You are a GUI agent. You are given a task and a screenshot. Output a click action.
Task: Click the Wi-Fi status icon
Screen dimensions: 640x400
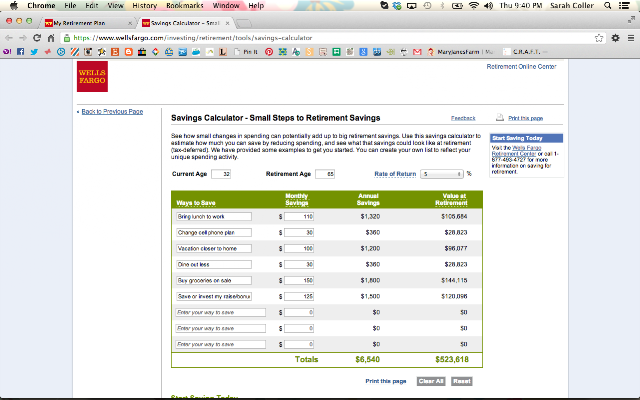click(473, 5)
